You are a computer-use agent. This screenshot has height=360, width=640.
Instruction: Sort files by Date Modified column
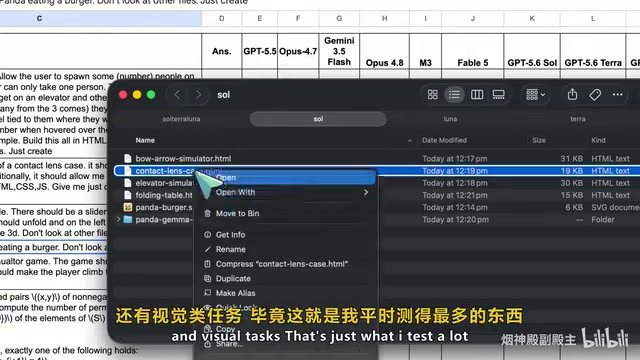click(444, 140)
